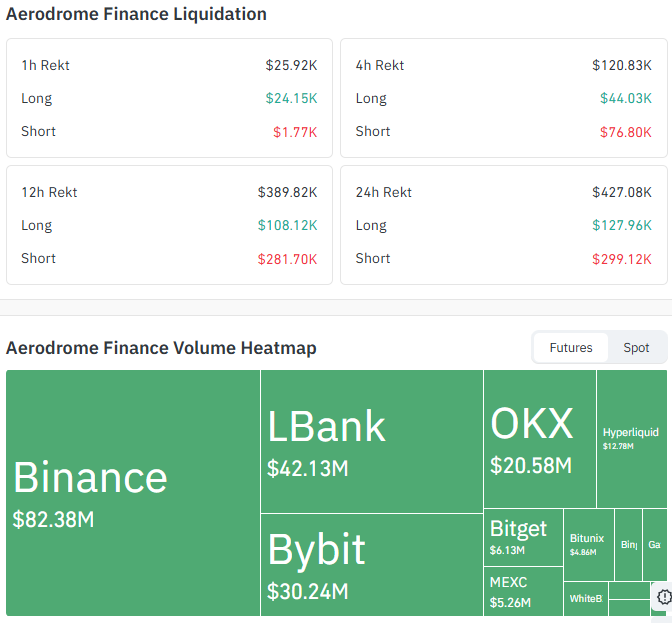Click the 1h Short value $1.77K
Screen dimensions: 672x623
point(295,132)
